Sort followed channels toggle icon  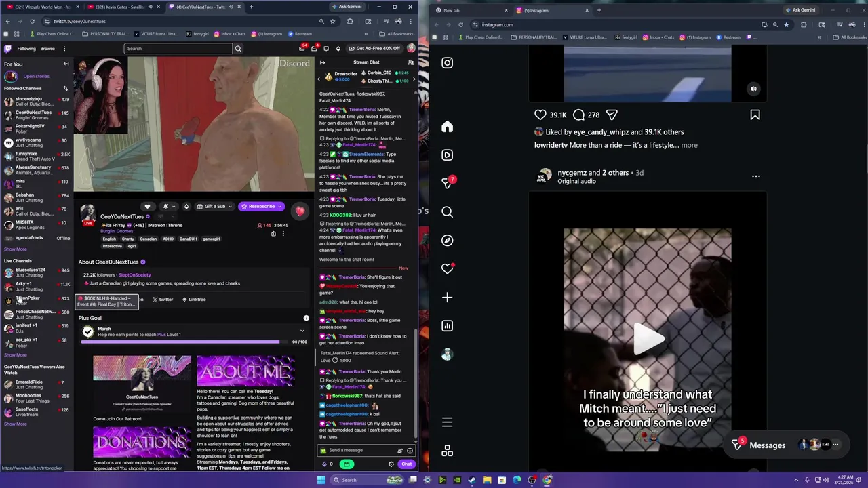tap(65, 88)
